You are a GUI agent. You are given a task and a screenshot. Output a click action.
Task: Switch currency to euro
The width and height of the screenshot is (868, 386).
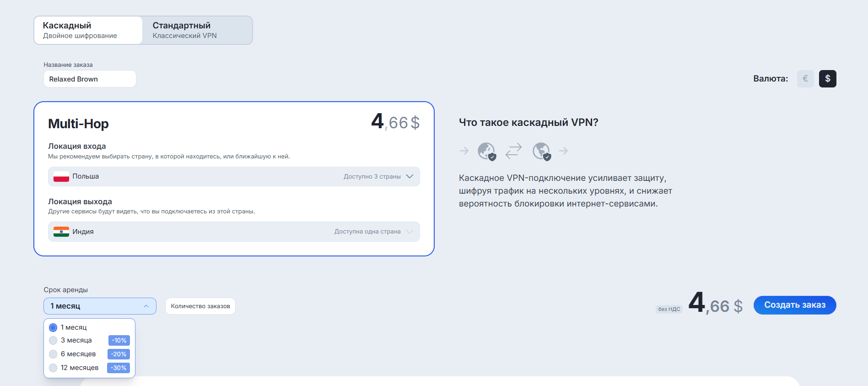click(805, 79)
